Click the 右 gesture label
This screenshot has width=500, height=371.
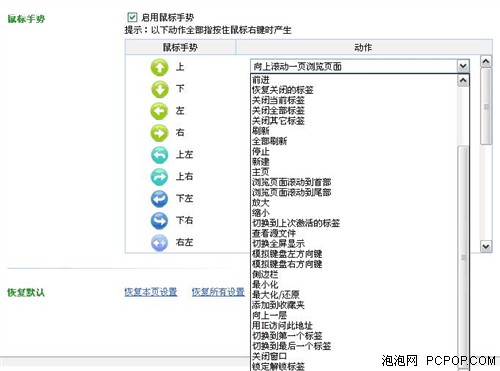[180, 132]
